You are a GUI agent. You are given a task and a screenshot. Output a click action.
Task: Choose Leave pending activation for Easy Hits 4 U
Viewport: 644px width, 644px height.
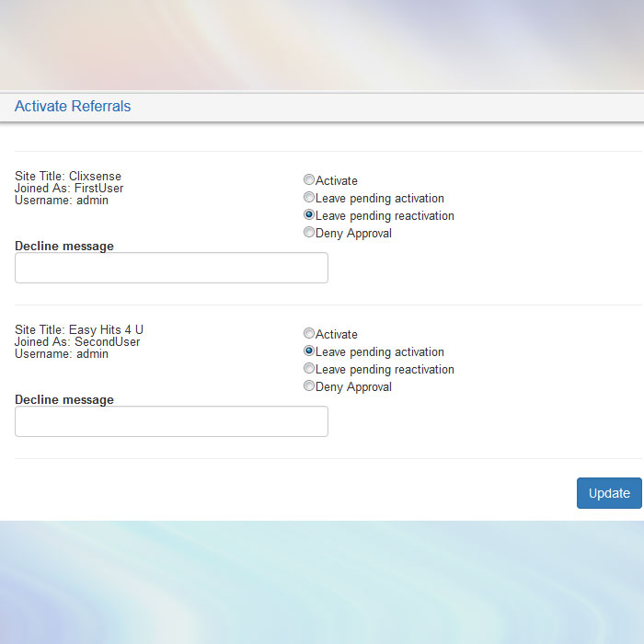point(309,351)
